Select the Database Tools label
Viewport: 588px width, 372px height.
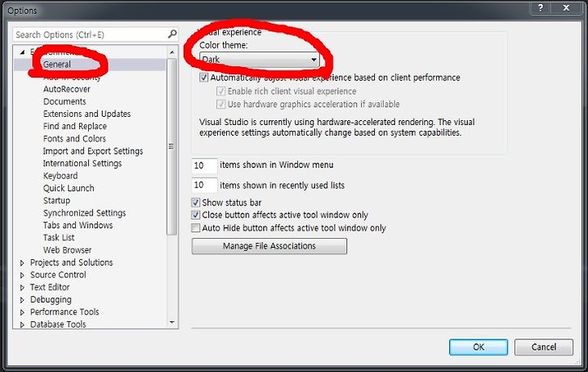click(x=58, y=325)
